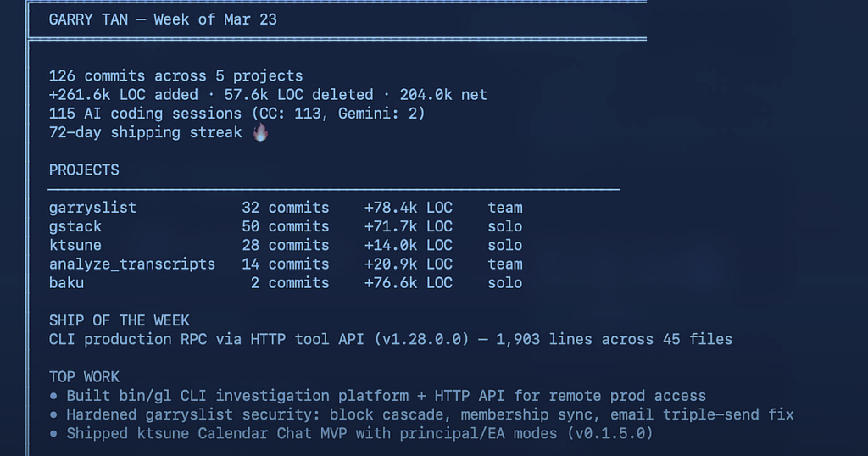Image resolution: width=868 pixels, height=456 pixels.
Task: Click the 50 commits value for gstack
Action: click(x=285, y=226)
